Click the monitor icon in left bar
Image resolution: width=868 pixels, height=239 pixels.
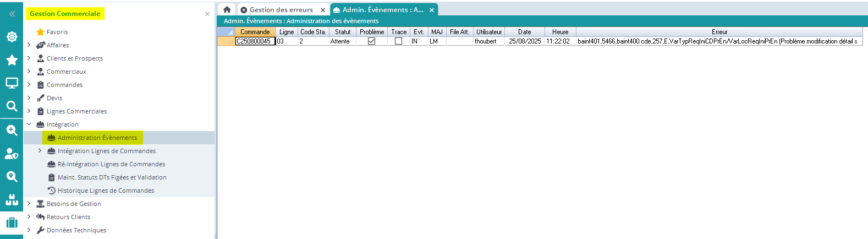coord(12,83)
